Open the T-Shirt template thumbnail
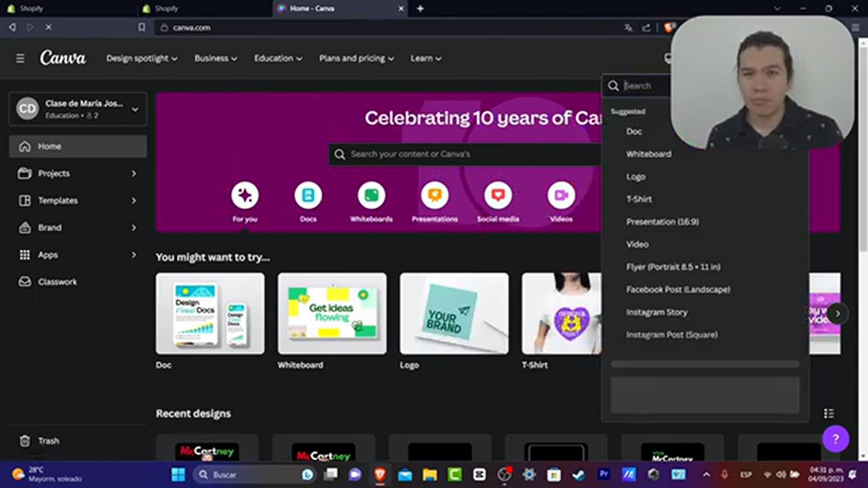 point(561,313)
